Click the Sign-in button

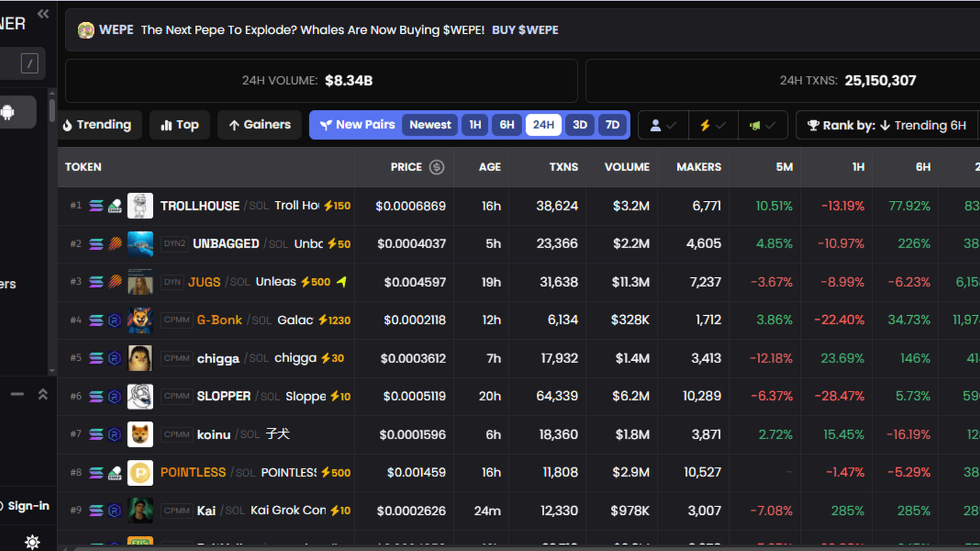click(x=27, y=505)
